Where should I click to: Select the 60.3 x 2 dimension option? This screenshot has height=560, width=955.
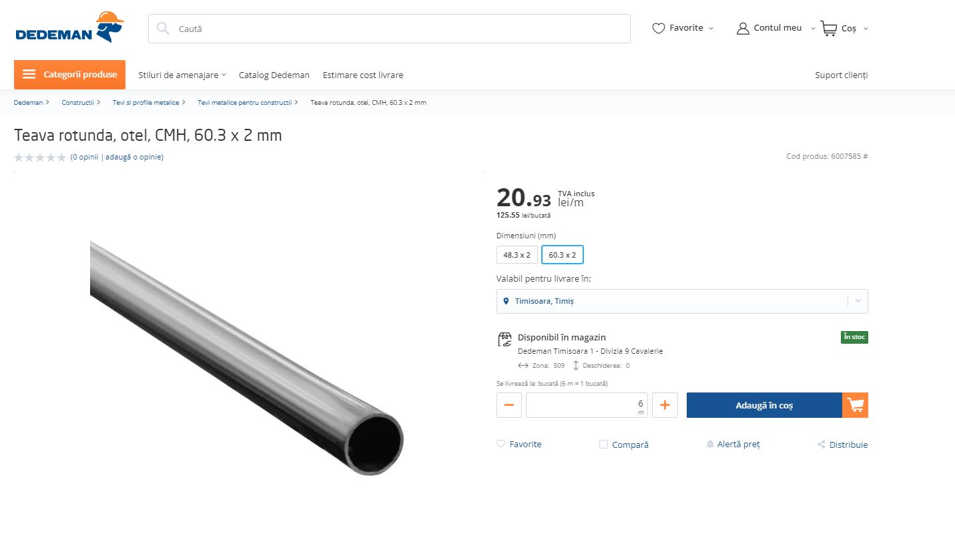click(x=563, y=255)
